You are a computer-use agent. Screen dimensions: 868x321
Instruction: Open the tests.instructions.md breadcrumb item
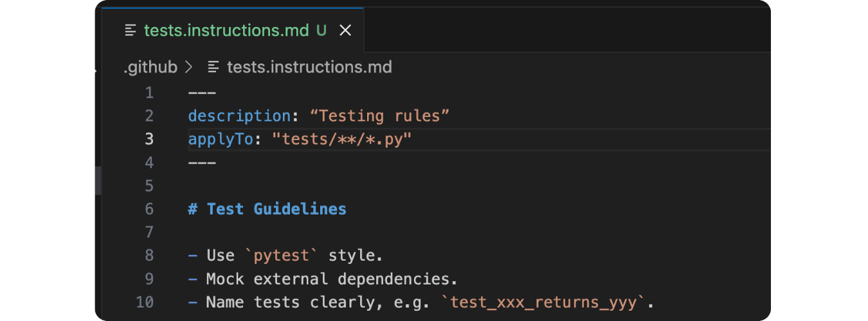[309, 67]
